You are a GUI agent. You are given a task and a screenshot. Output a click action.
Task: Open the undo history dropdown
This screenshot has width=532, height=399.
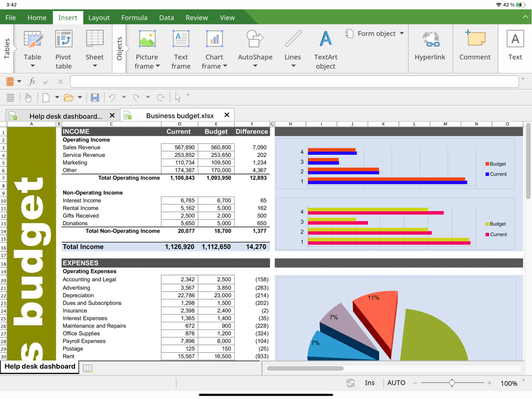[124, 97]
